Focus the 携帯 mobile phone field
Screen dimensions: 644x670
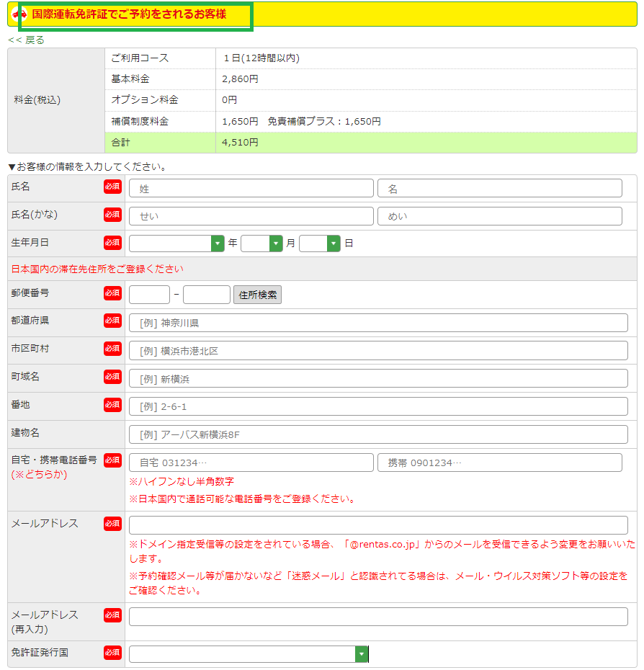(x=499, y=463)
